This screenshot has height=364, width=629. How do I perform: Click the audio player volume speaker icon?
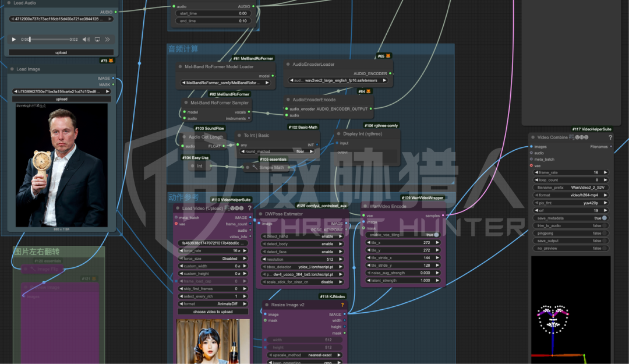86,40
